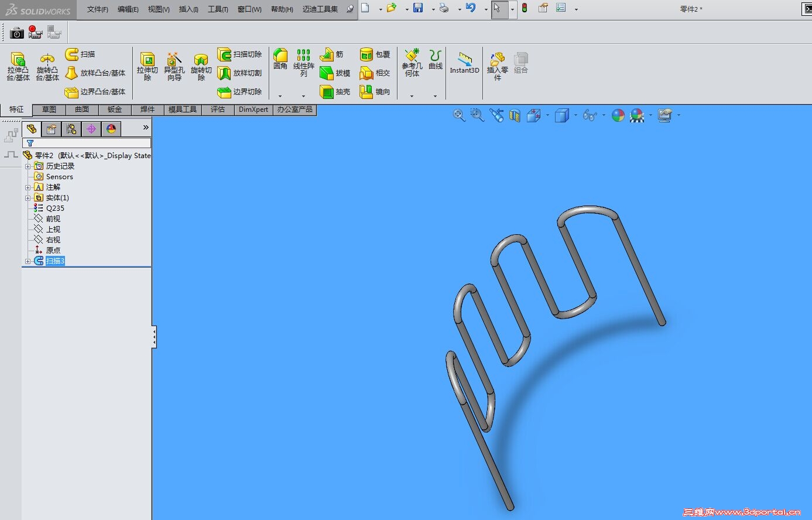
Task: Open the 工具(T) menu
Action: pos(218,9)
